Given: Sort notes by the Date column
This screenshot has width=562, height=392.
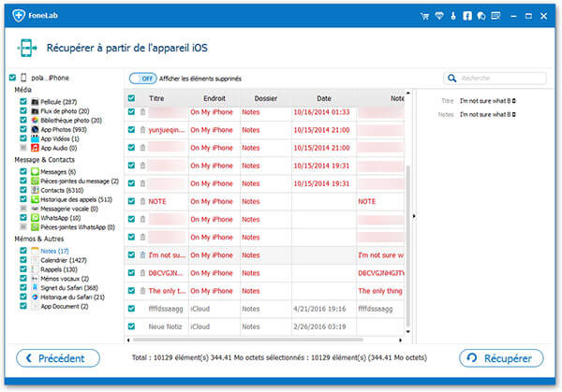Looking at the screenshot, I should [324, 97].
